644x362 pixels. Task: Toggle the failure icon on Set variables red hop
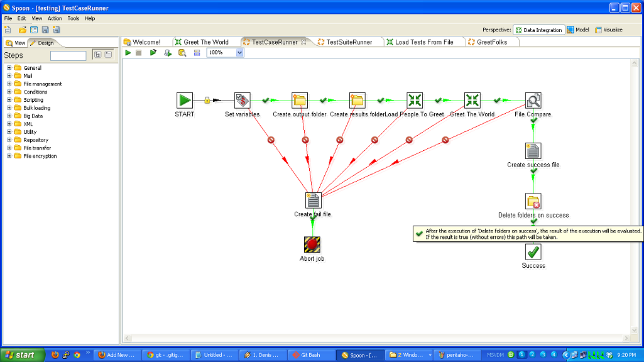(271, 140)
